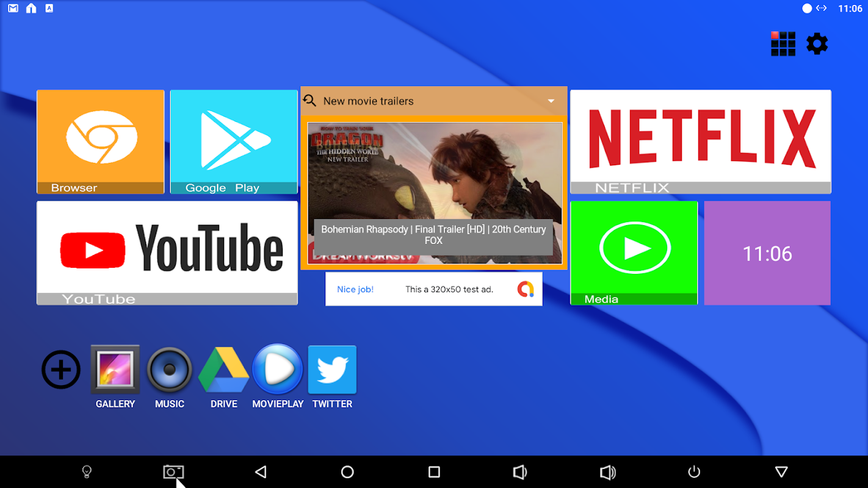
Task: Add a shortcut with the plus icon
Action: click(61, 370)
